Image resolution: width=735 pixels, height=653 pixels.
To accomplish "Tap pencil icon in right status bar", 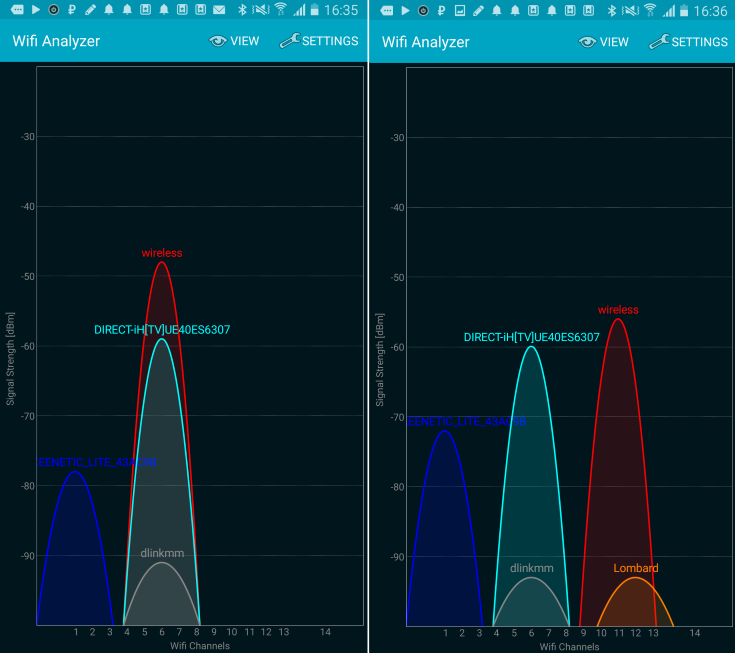I will coord(478,11).
